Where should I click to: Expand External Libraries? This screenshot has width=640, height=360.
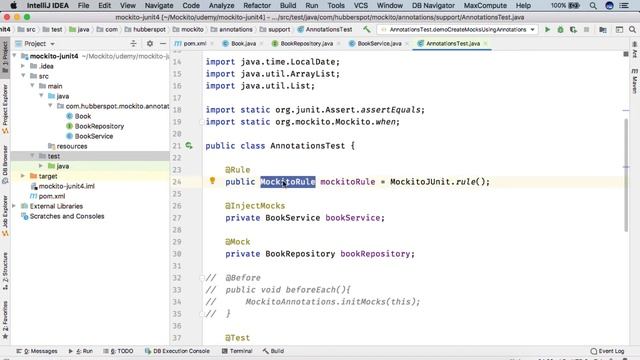point(15,206)
